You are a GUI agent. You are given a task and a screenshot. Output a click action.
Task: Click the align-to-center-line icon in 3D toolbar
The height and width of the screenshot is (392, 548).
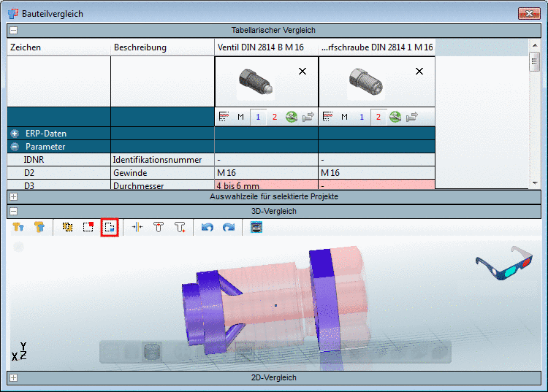pyautogui.click(x=137, y=227)
